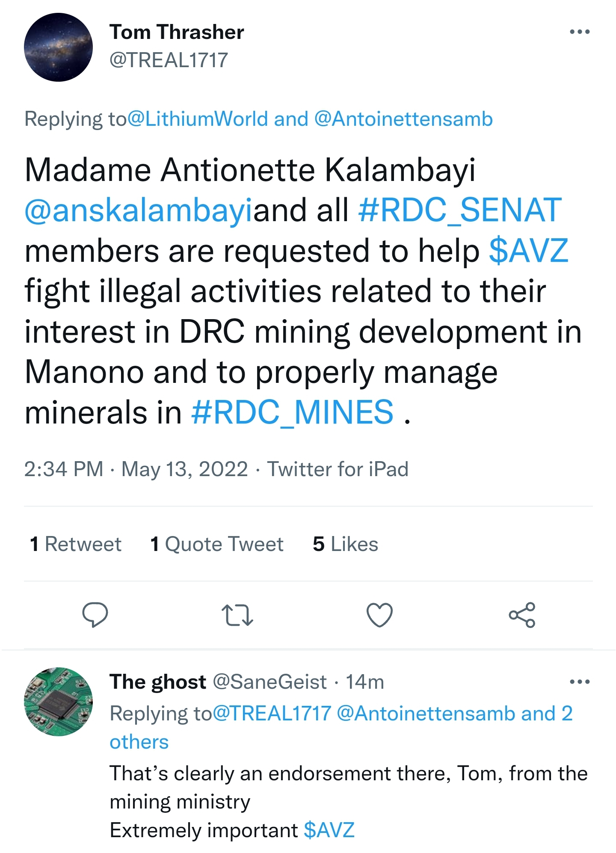Tap the retweet arrows icon

point(237,615)
